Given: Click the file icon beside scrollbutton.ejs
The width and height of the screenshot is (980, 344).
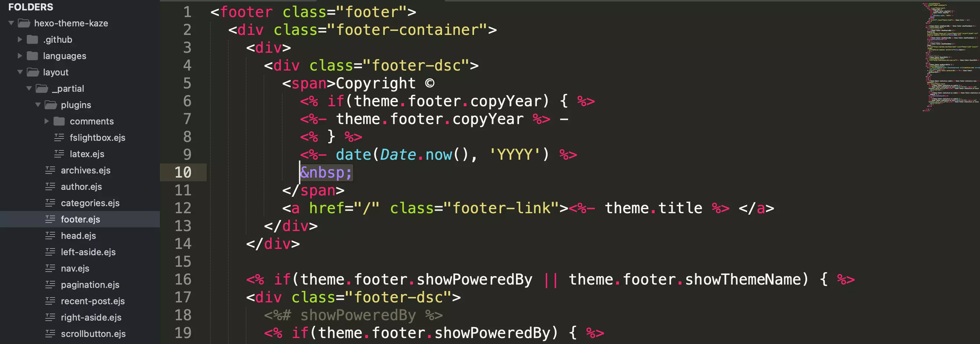Looking at the screenshot, I should [x=50, y=334].
